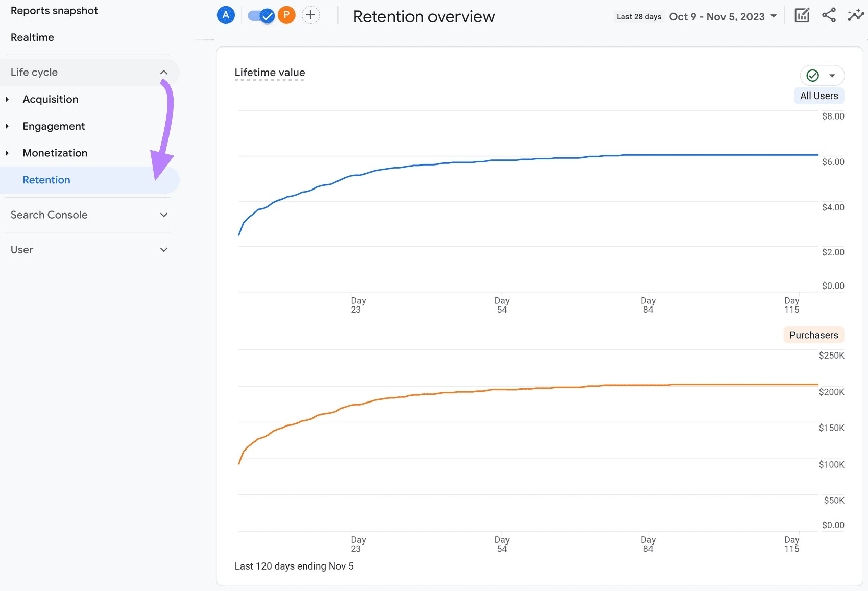Click the Monetization sidebar link
868x591 pixels.
pos(55,153)
